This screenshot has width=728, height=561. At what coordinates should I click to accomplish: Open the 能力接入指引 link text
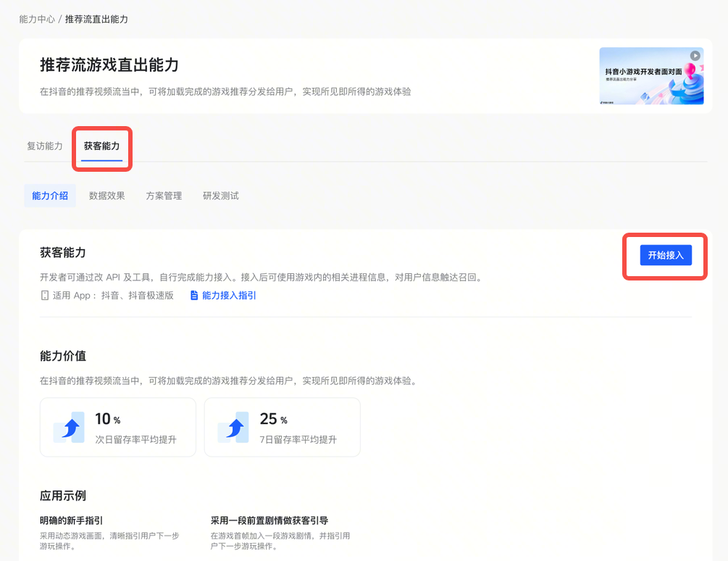(x=229, y=296)
